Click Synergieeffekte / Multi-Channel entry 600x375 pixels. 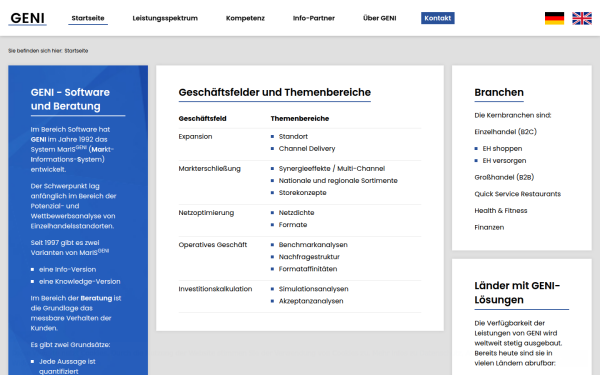click(332, 168)
